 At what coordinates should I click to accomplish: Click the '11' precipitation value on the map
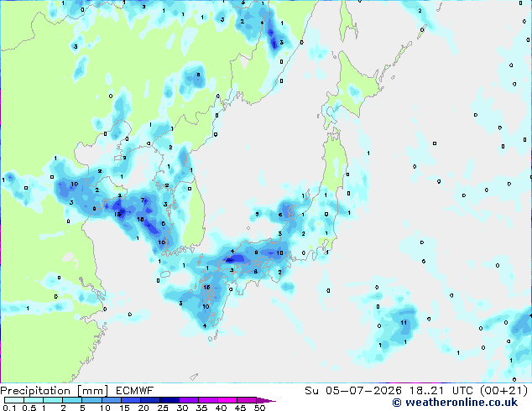pos(404,322)
